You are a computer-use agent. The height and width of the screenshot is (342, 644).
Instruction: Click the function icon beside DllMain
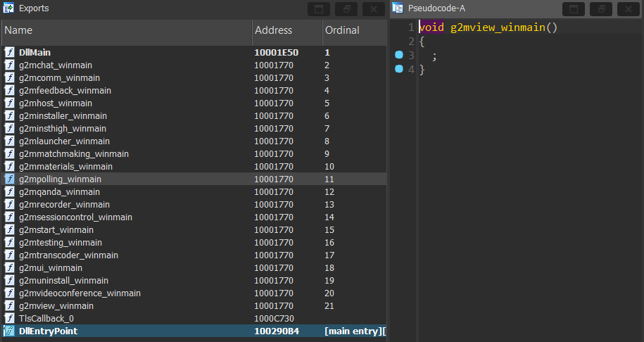pyautogui.click(x=10, y=53)
